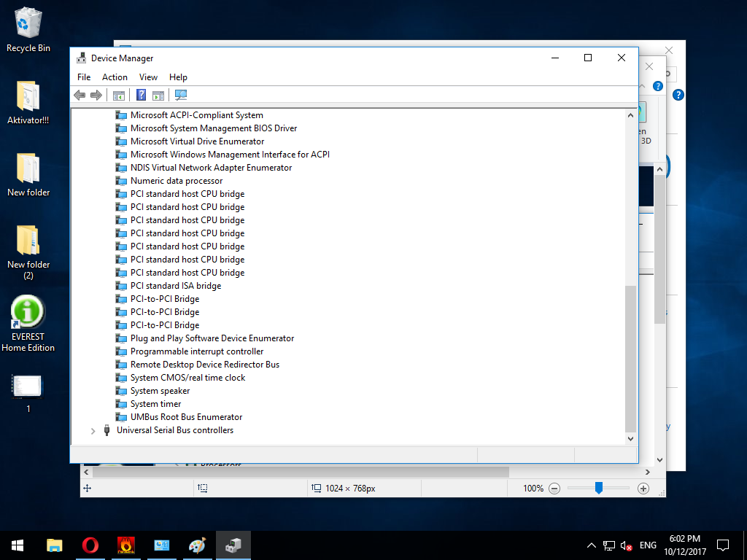
Task: Expand Universal Serial Bus controllers node
Action: click(x=93, y=430)
